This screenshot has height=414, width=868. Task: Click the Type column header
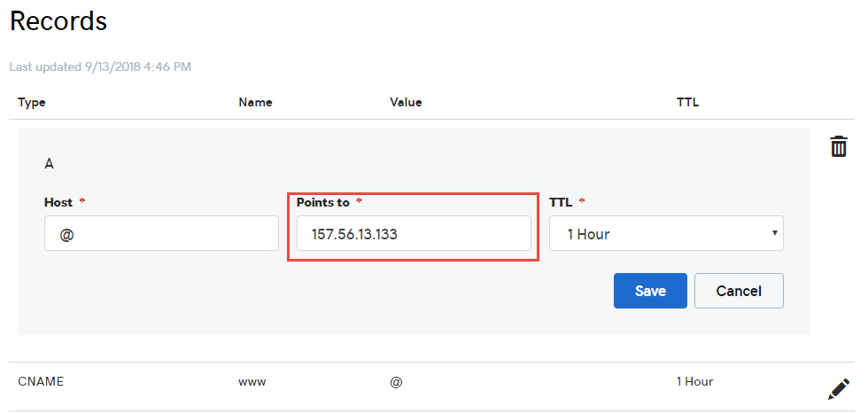click(x=32, y=102)
